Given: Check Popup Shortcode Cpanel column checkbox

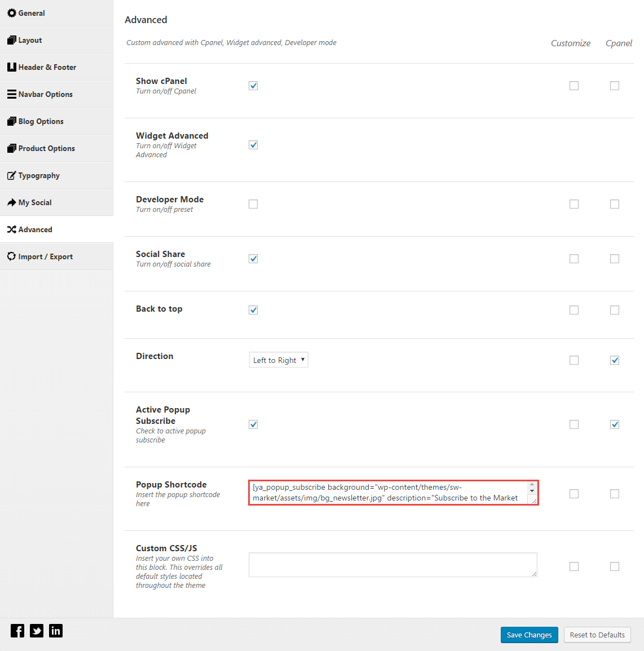Looking at the screenshot, I should 615,494.
